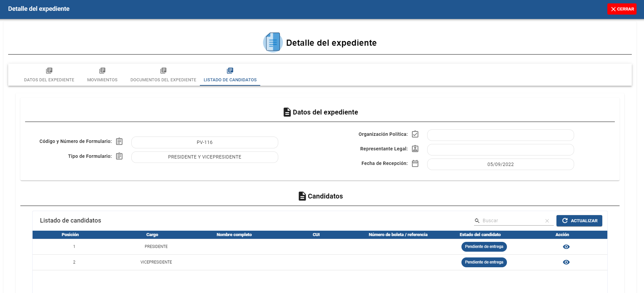644x293 pixels.
Task: Click the clipboard icon beside Código y Número de Formulario
Action: coord(119,141)
